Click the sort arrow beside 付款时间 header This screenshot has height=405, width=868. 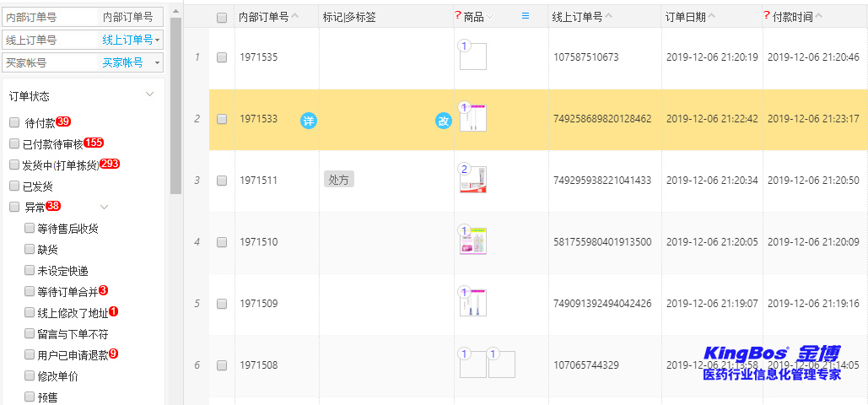pyautogui.click(x=818, y=16)
